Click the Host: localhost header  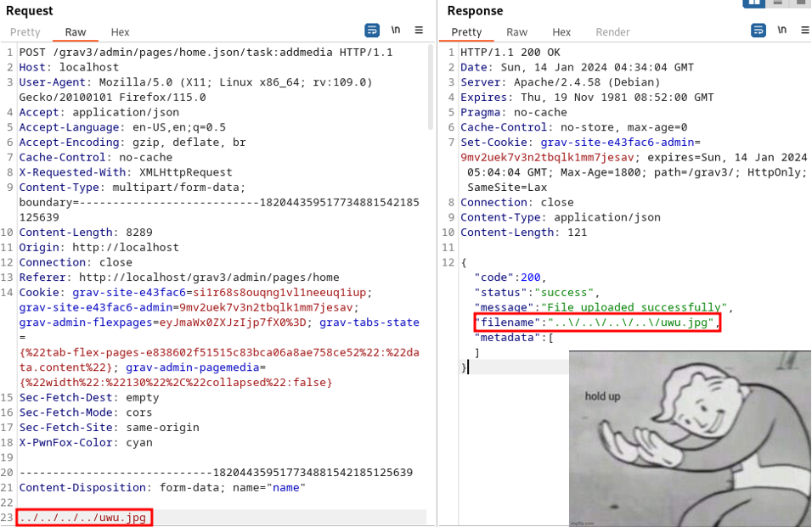click(69, 67)
